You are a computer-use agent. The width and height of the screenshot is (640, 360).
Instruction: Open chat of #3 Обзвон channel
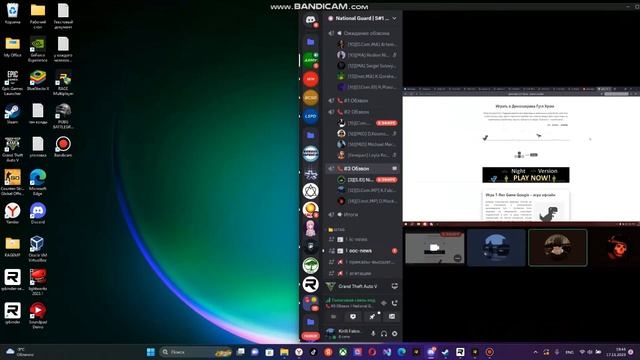(394, 168)
